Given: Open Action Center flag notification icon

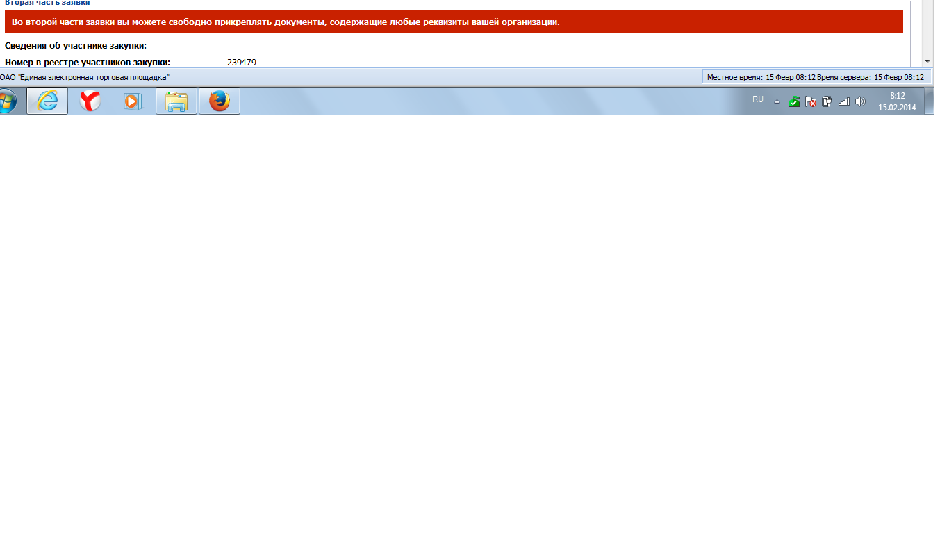Looking at the screenshot, I should (x=811, y=101).
